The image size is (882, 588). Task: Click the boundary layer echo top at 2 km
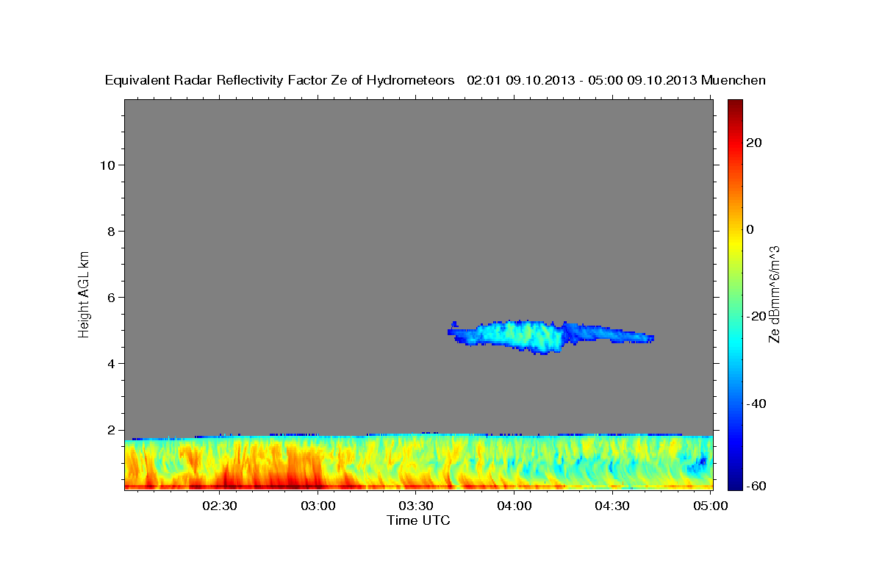tap(418, 435)
